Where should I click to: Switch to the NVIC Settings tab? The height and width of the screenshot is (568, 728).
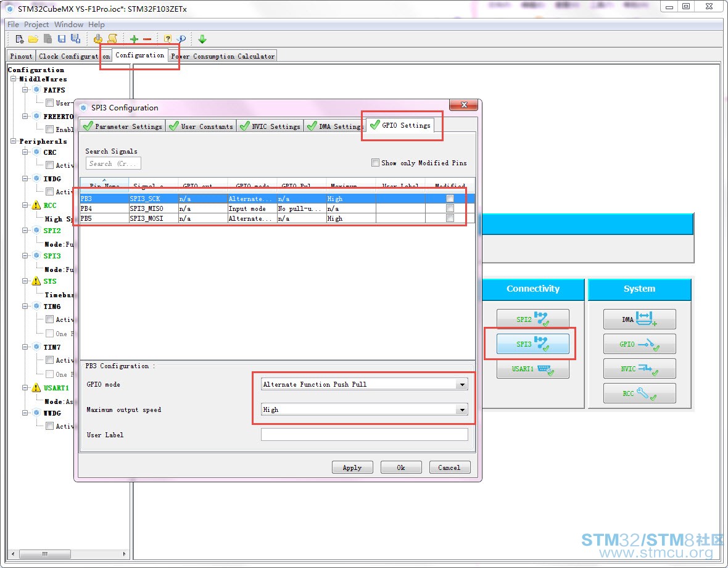(270, 126)
